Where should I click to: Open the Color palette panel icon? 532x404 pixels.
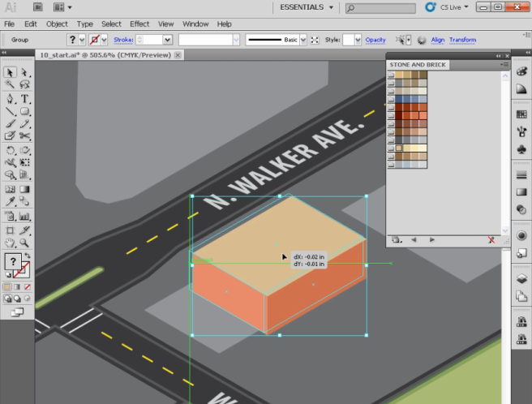point(521,71)
